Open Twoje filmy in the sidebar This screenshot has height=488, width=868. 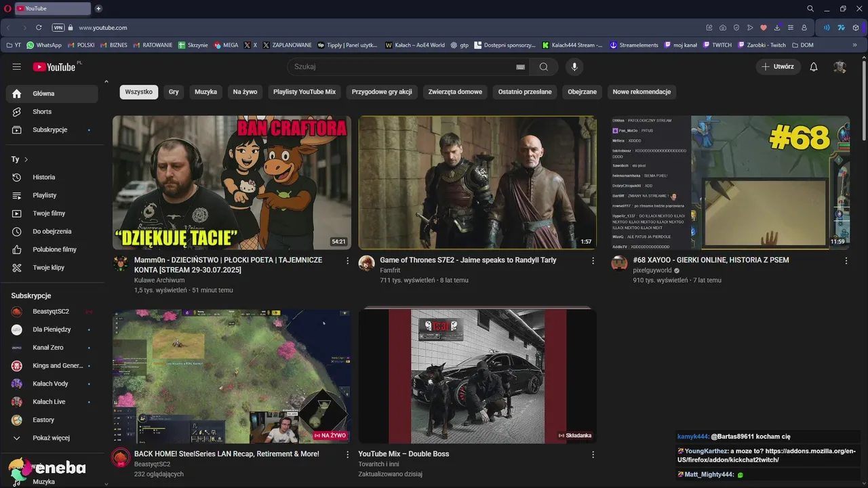click(52, 213)
